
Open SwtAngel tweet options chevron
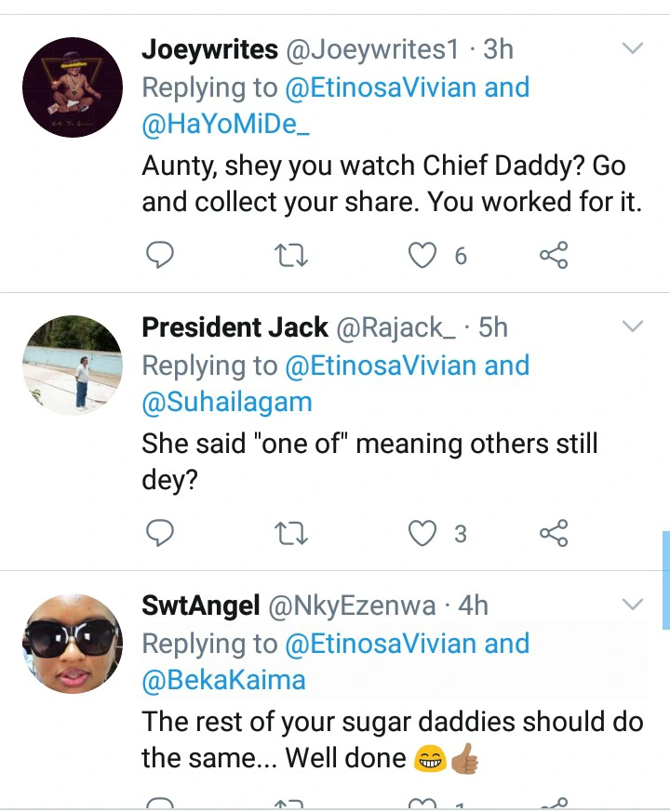click(x=632, y=605)
